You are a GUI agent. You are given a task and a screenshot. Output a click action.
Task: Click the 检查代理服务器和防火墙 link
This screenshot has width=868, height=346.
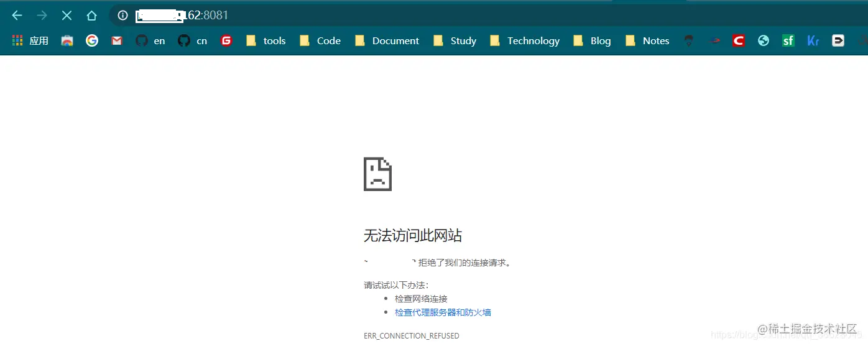point(443,312)
